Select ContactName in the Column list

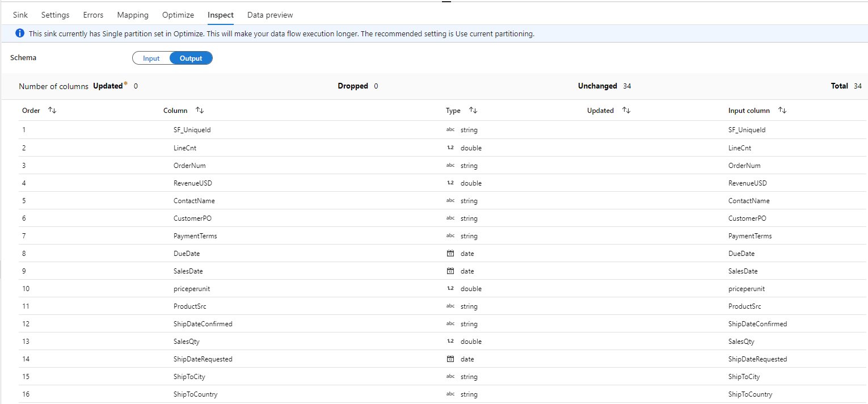coord(194,201)
